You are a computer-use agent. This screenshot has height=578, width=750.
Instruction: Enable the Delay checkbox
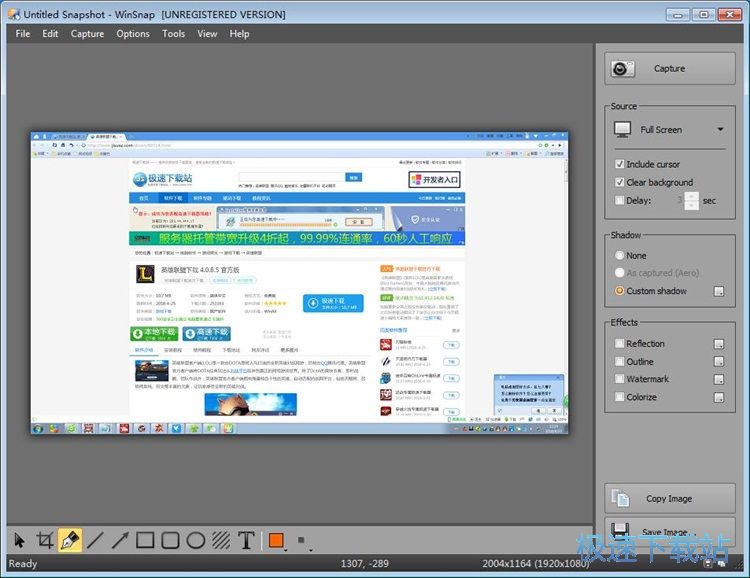[619, 200]
